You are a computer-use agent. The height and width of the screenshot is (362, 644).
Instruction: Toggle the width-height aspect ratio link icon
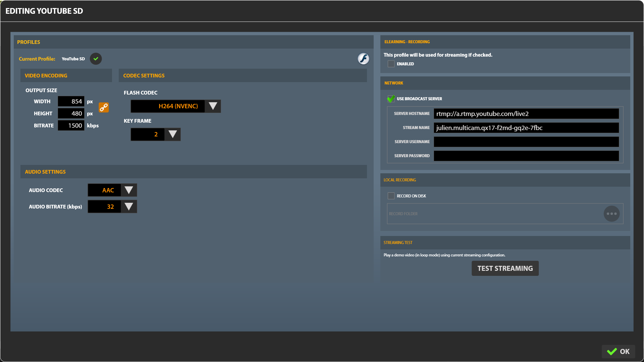coord(104,107)
